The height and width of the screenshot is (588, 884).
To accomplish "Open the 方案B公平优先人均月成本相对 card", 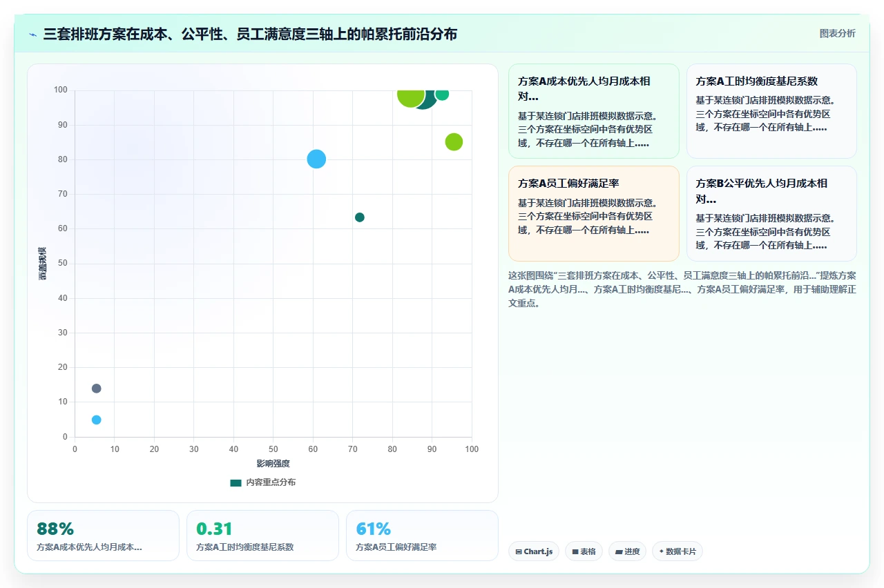I will [x=771, y=213].
